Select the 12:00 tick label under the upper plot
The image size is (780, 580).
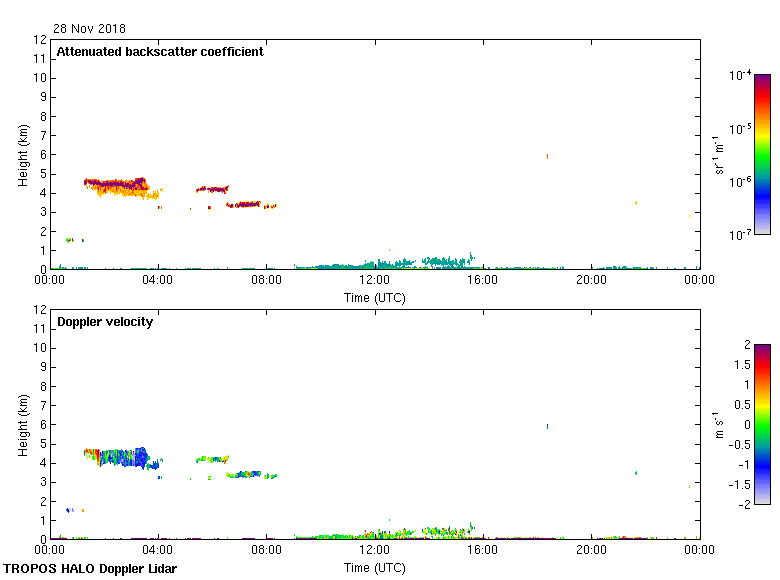[x=375, y=281]
